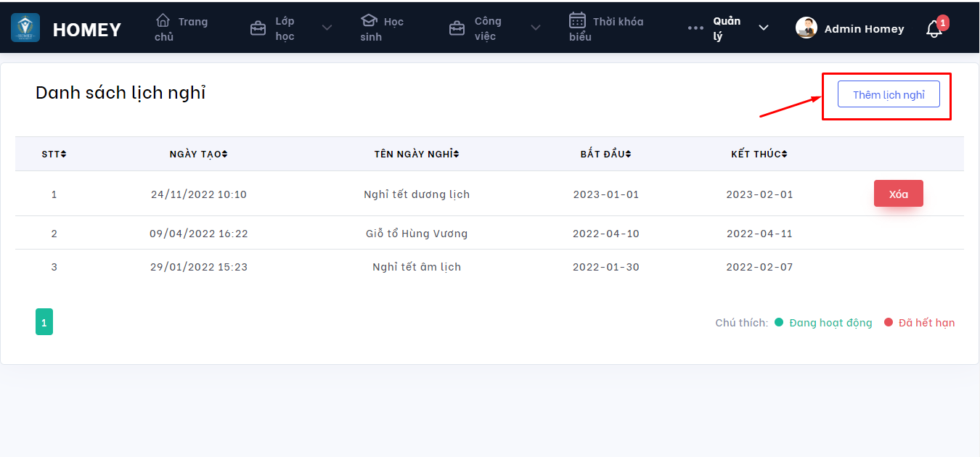The height and width of the screenshot is (457, 980).
Task: Click the calendar Thời khóa biểu icon
Action: (x=577, y=20)
